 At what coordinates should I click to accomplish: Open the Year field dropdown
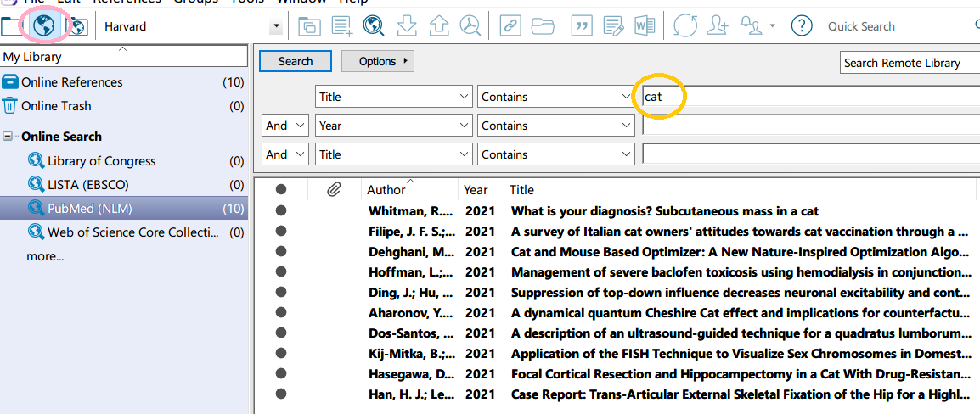click(x=393, y=126)
